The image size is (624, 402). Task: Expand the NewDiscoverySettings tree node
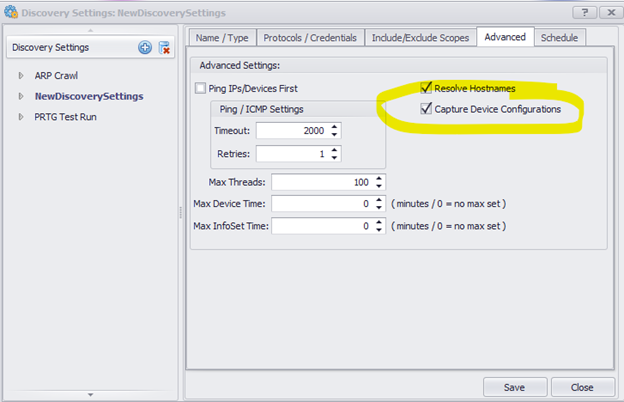[x=21, y=96]
